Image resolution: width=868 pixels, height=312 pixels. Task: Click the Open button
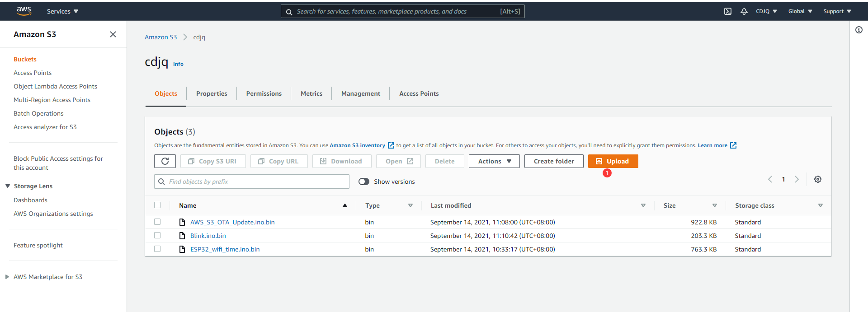(399, 161)
